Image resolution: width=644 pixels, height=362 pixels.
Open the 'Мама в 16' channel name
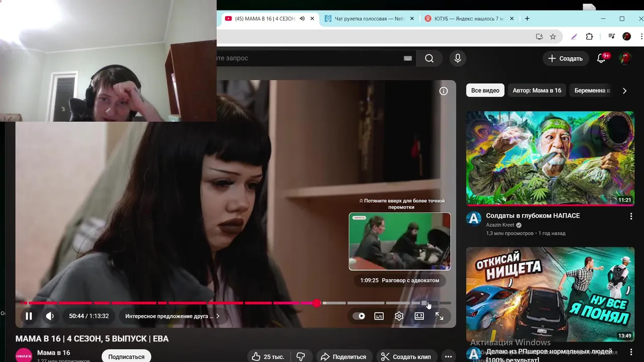(x=53, y=352)
